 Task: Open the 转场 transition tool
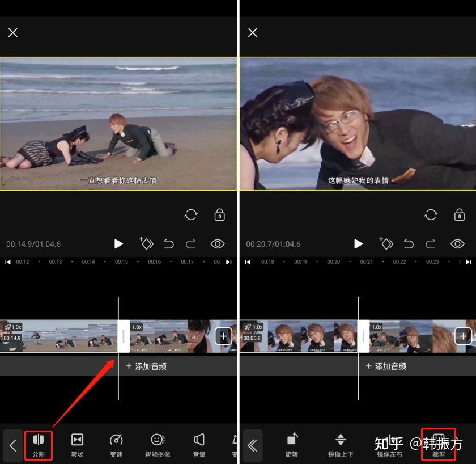pyautogui.click(x=77, y=445)
